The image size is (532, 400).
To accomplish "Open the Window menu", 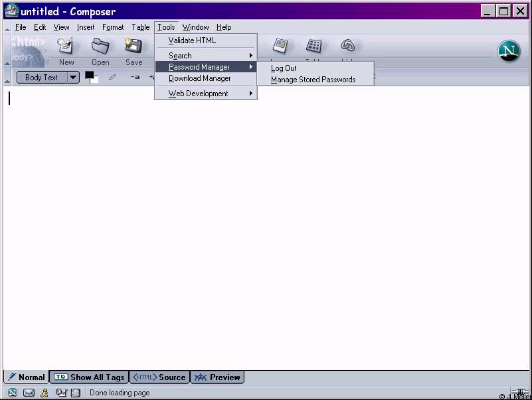I will pos(195,27).
